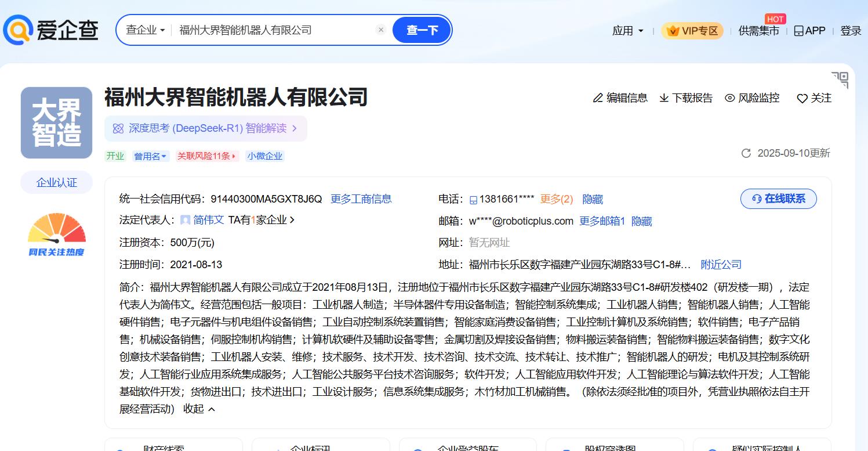Image resolution: width=868 pixels, height=451 pixels.
Task: Click 登录 in the top navigation
Action: click(851, 31)
